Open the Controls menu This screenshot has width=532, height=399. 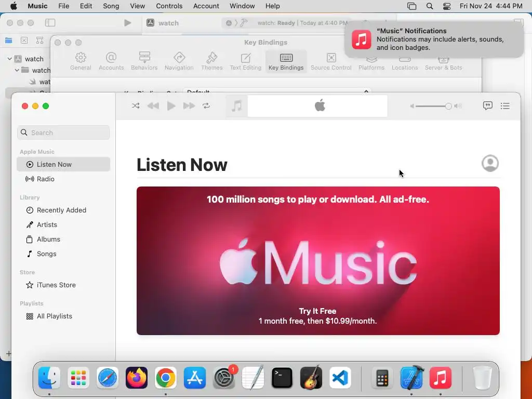[169, 6]
